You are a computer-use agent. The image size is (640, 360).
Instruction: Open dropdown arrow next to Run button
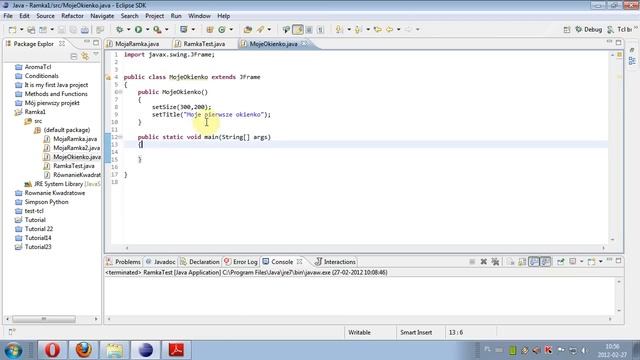[x=147, y=29]
